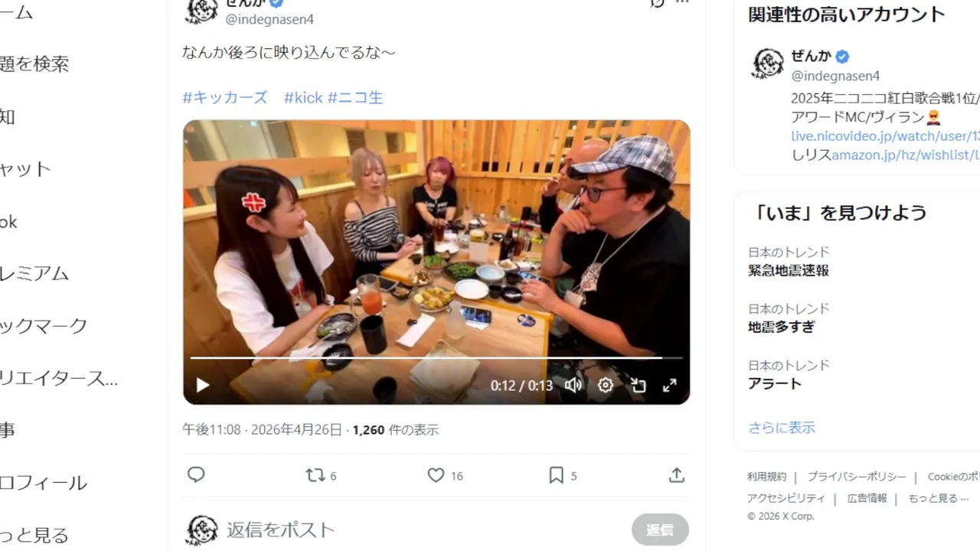Click the video progress bar

pyautogui.click(x=436, y=357)
